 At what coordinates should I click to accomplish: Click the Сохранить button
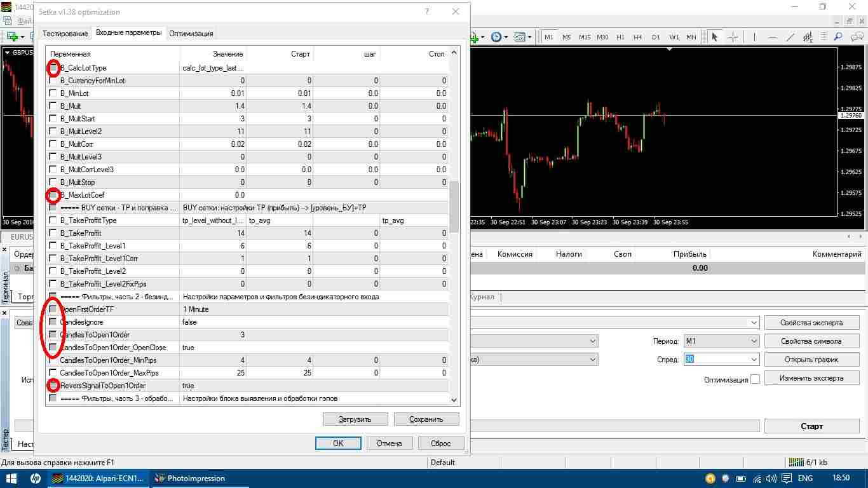pyautogui.click(x=426, y=419)
